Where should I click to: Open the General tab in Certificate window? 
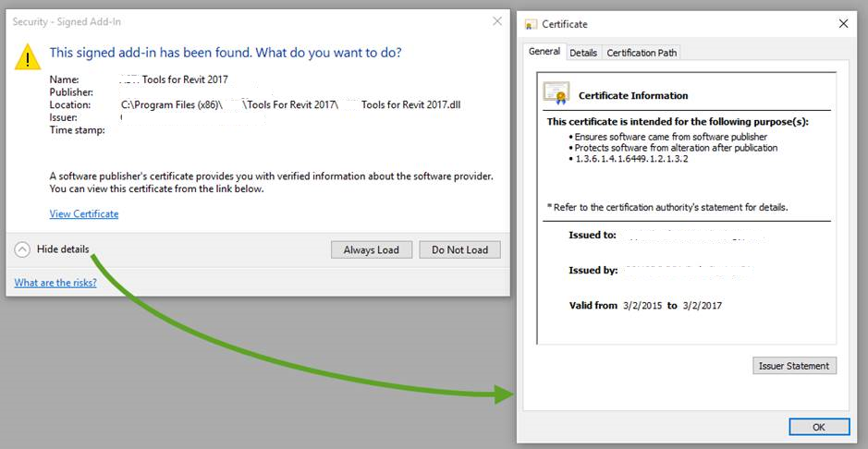click(544, 52)
